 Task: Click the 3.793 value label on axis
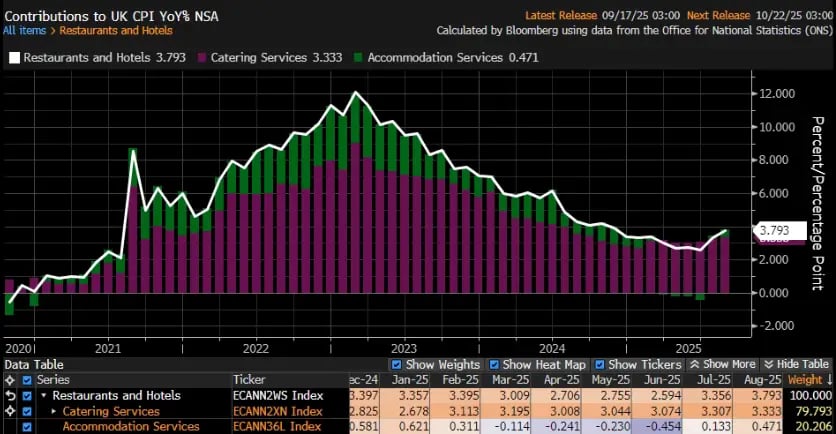click(776, 231)
